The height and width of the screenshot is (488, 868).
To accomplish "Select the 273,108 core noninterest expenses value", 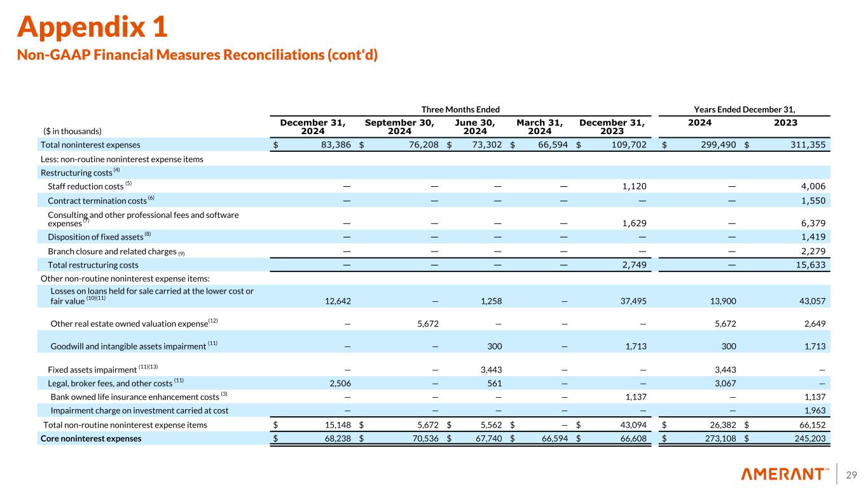I will (x=716, y=438).
